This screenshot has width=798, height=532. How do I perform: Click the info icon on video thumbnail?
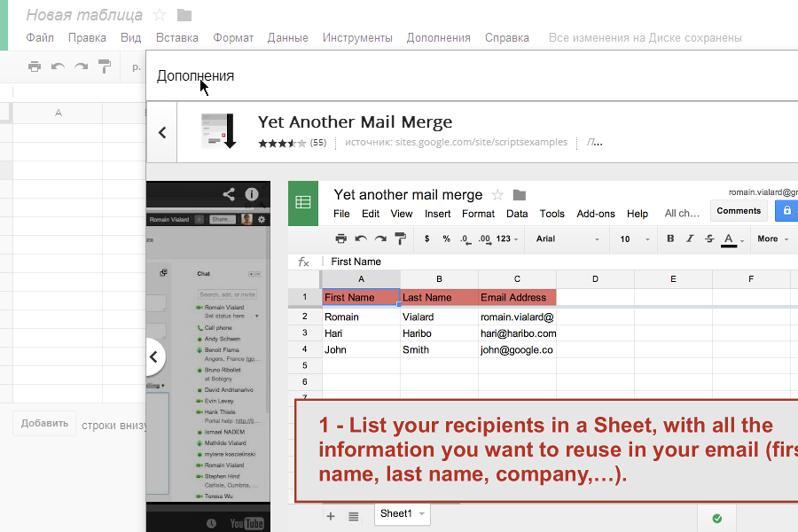252,194
